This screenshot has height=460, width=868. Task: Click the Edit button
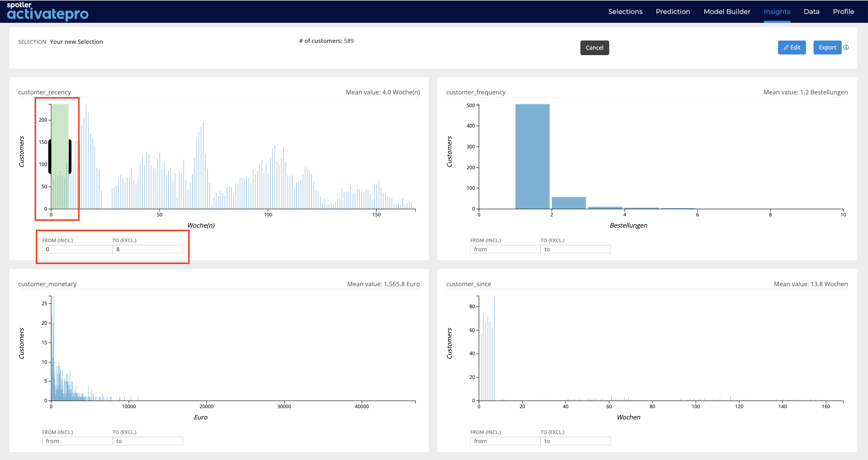[791, 48]
